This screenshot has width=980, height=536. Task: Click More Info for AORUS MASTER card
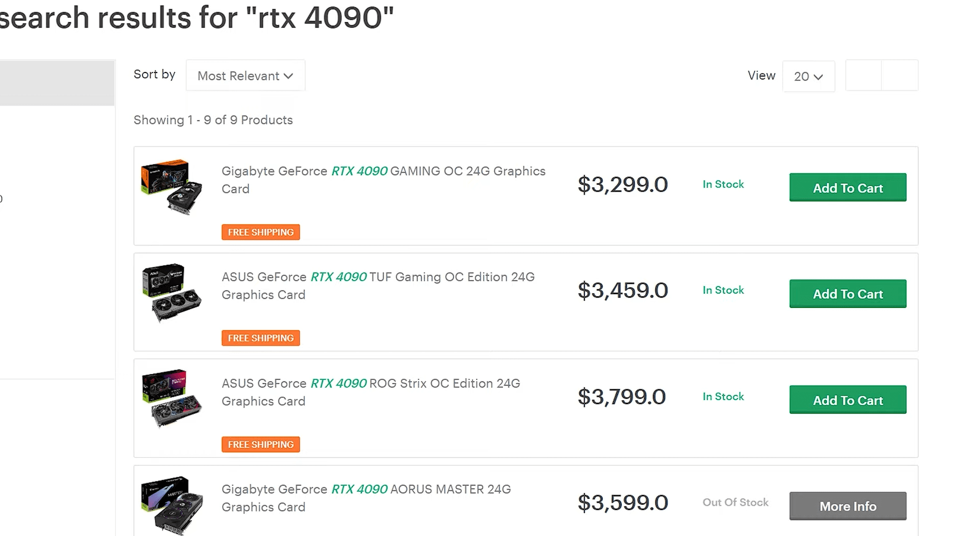click(x=848, y=506)
